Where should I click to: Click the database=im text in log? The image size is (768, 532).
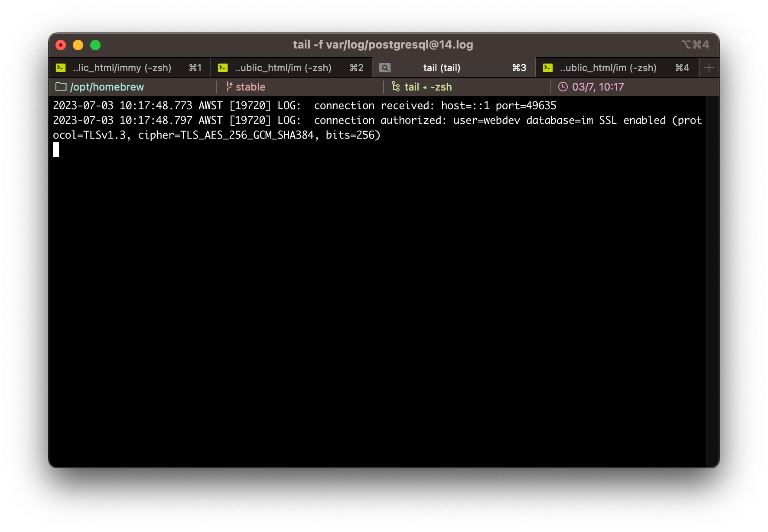[x=560, y=120]
